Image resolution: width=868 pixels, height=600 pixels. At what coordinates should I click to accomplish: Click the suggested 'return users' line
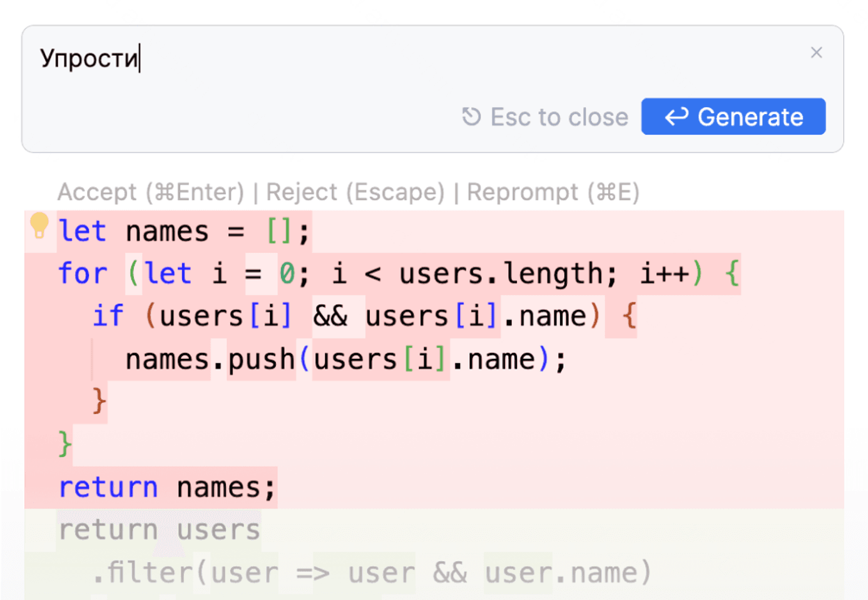coord(159,530)
